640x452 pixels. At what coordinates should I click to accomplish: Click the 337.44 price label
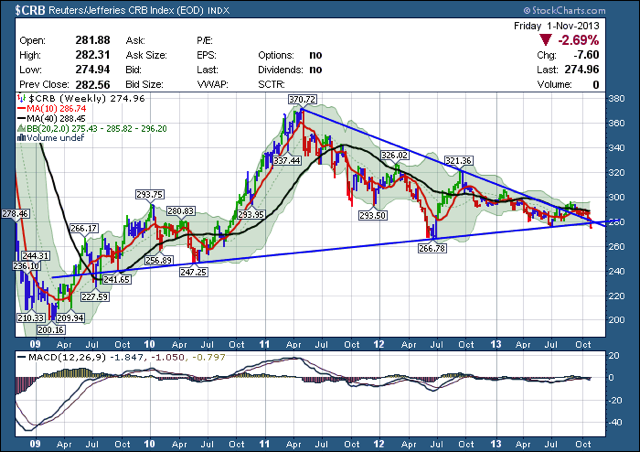coord(287,160)
